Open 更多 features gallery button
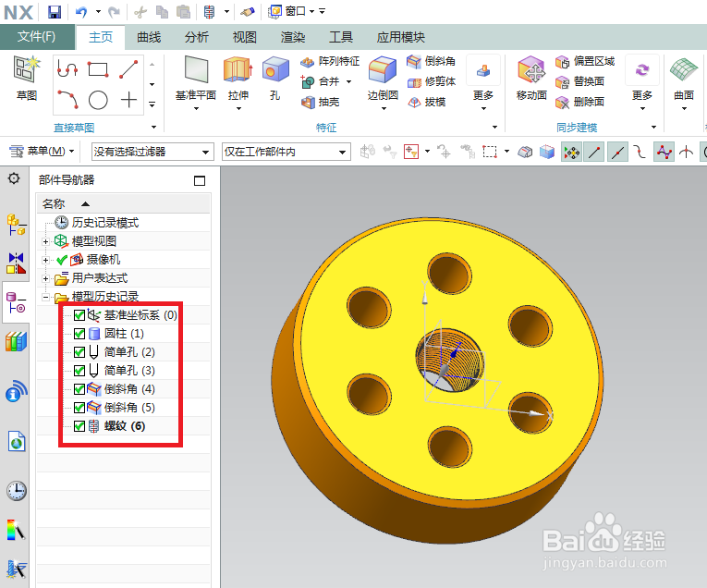707x588 pixels. pyautogui.click(x=483, y=82)
